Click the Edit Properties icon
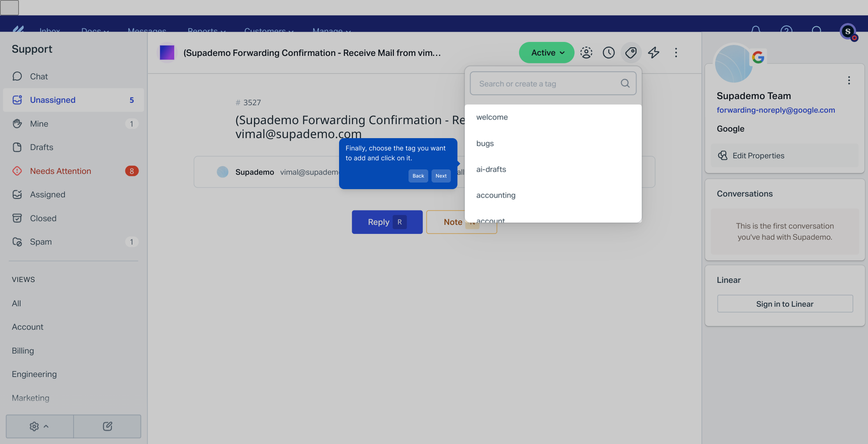The height and width of the screenshot is (444, 868). click(x=723, y=155)
